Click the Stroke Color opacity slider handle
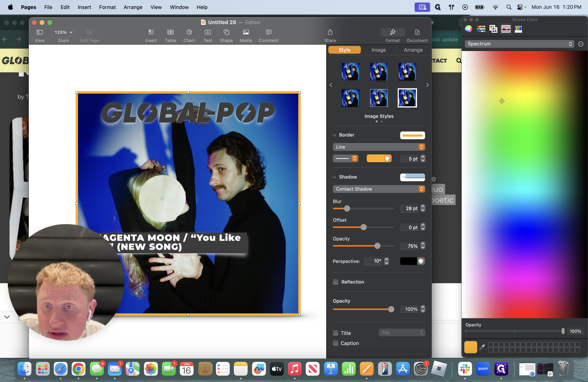Image resolution: width=588 pixels, height=382 pixels. (563, 331)
